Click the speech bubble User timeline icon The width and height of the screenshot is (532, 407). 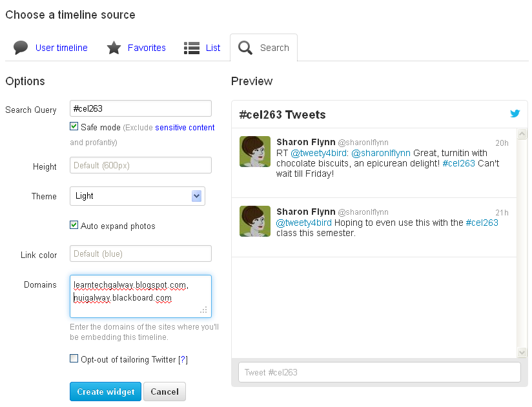21,48
